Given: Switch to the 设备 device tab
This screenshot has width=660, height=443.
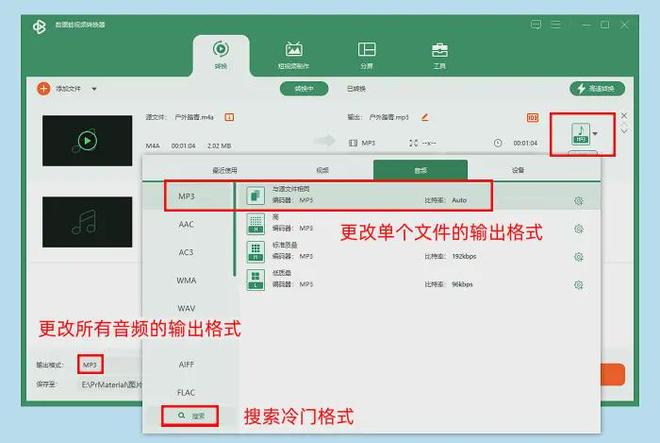Looking at the screenshot, I should pyautogui.click(x=518, y=170).
